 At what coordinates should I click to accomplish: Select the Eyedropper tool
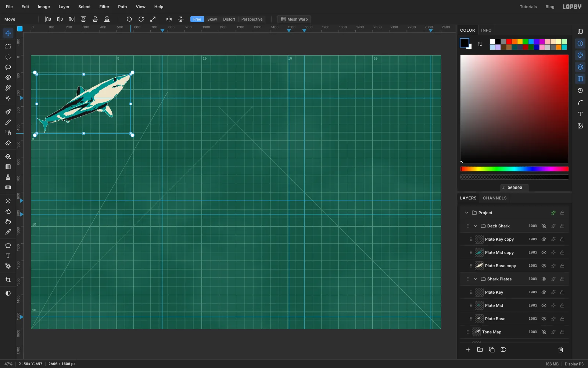(8, 232)
